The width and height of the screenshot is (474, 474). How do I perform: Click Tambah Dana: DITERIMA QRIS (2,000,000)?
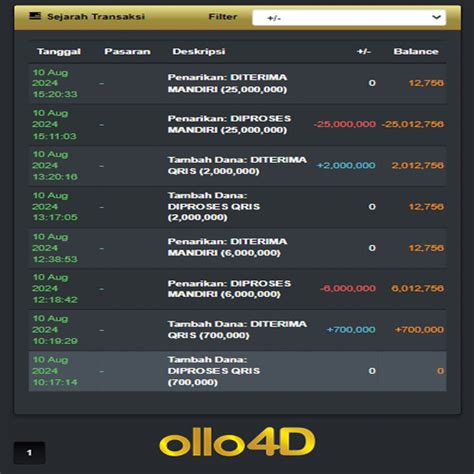(x=237, y=165)
